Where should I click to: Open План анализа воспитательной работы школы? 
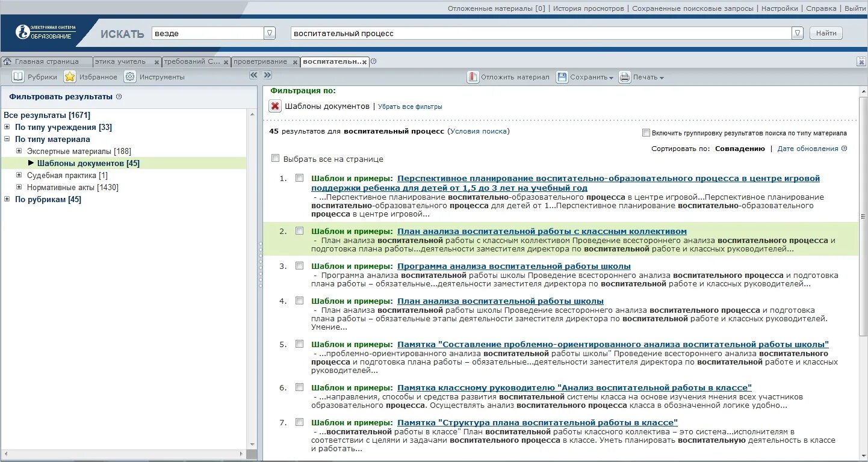coord(500,301)
